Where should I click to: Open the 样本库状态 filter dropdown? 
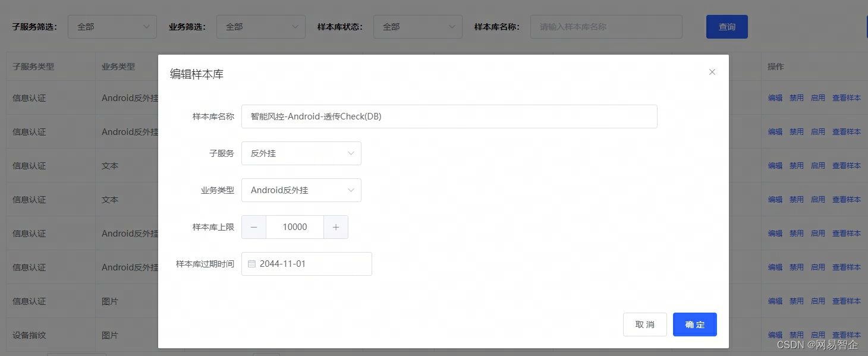[418, 27]
